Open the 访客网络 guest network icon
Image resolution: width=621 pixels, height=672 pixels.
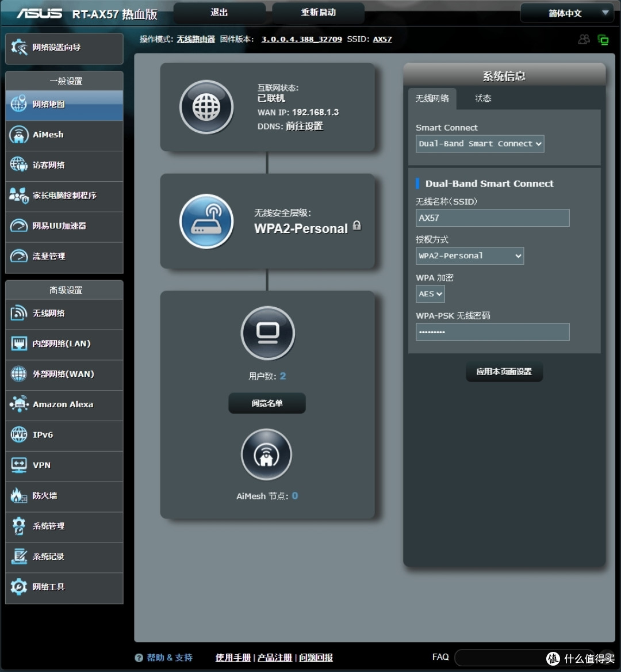pos(18,165)
